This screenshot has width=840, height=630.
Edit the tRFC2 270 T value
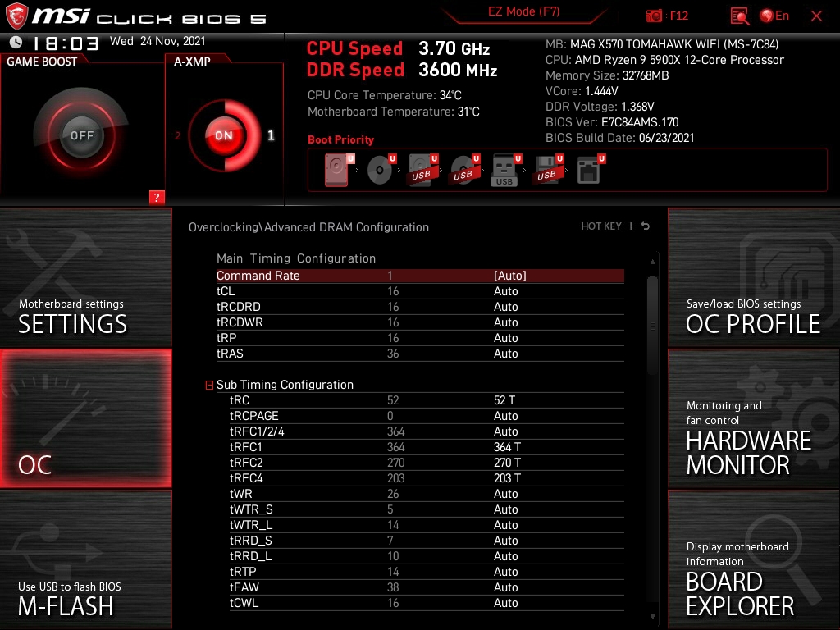(x=507, y=463)
